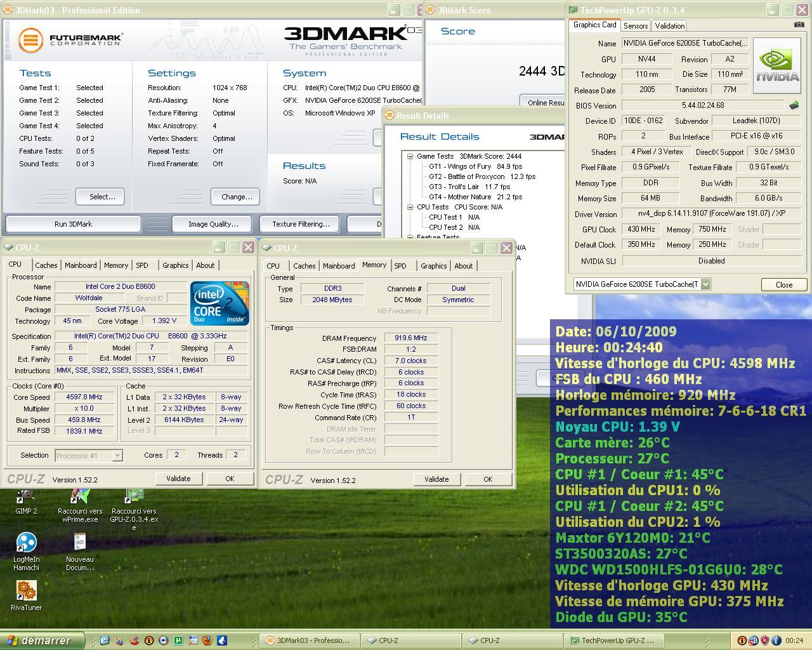Viewport: 812px width, 650px height.
Task: Open About tab in right CPU-Z window
Action: click(464, 266)
